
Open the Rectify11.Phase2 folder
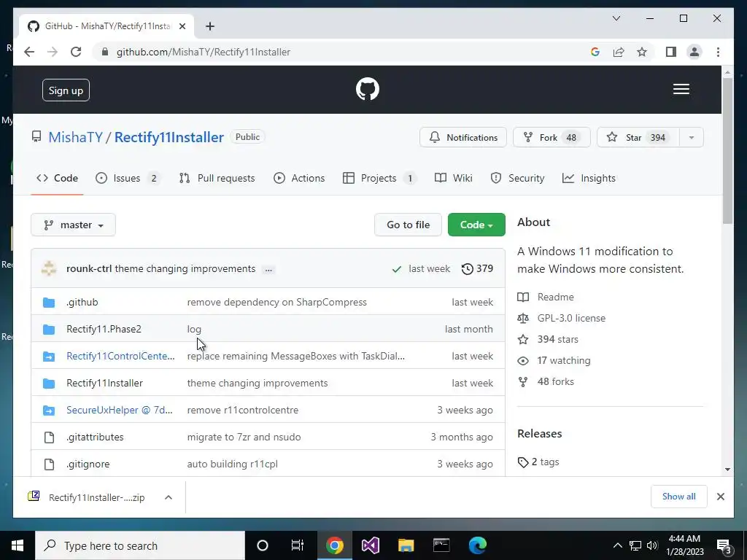(104, 329)
